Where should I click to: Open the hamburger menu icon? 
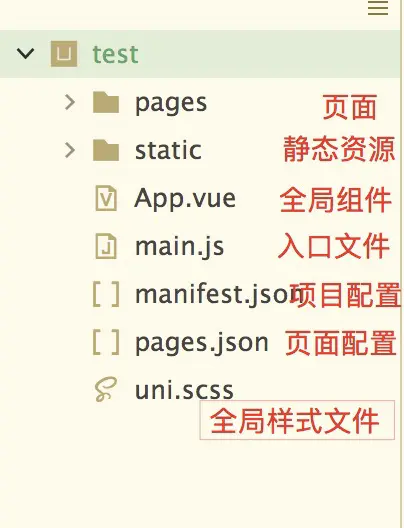(378, 8)
